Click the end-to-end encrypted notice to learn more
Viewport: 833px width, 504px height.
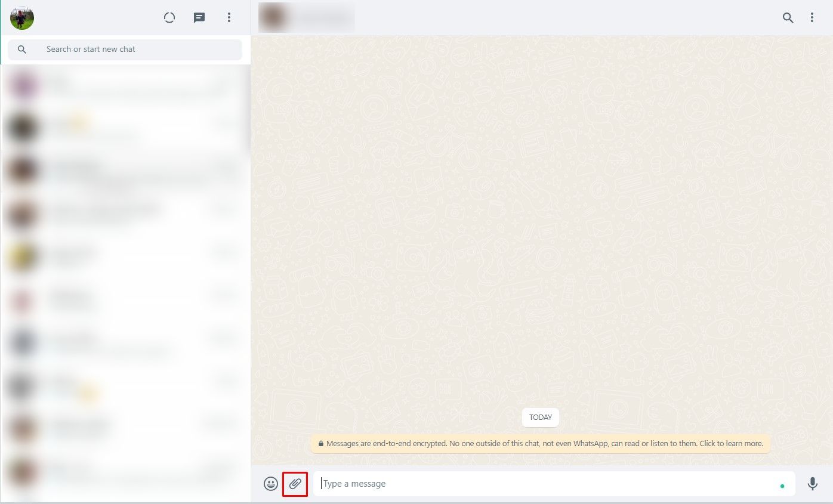tap(541, 444)
